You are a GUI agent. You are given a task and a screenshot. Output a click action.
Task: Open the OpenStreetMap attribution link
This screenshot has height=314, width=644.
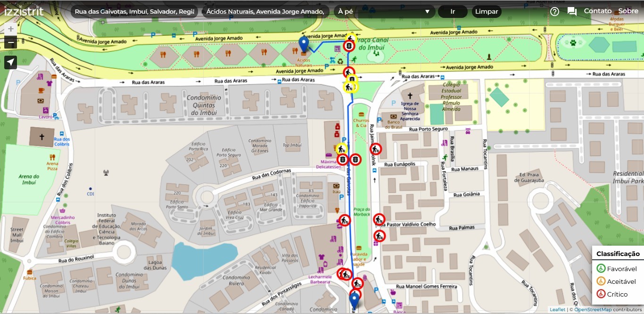[593, 310]
